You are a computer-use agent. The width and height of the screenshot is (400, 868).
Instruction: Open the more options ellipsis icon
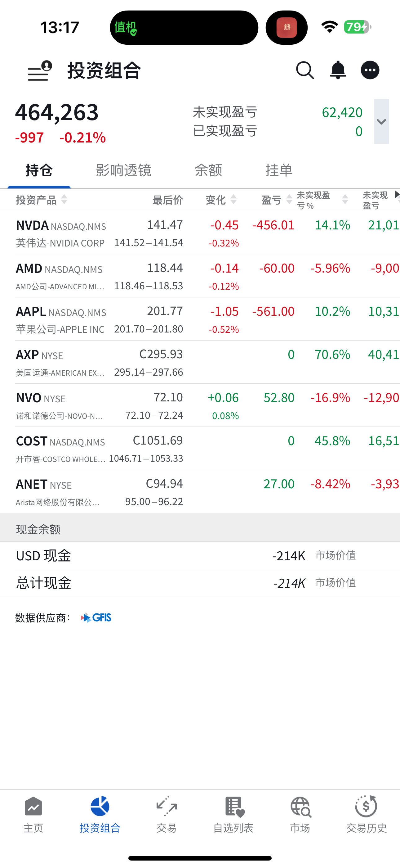(x=370, y=70)
